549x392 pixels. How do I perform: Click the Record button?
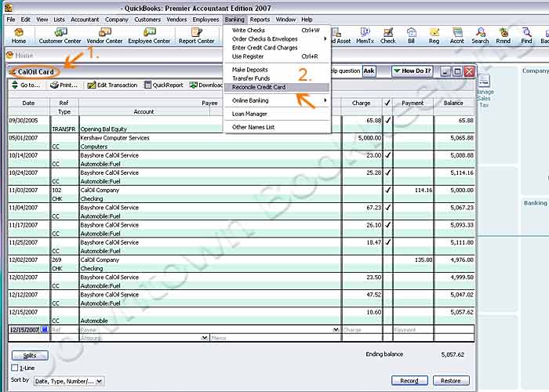pos(409,380)
